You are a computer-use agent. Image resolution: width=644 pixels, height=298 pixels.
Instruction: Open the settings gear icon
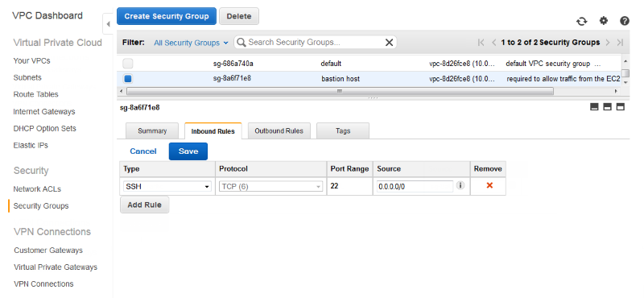point(603,21)
